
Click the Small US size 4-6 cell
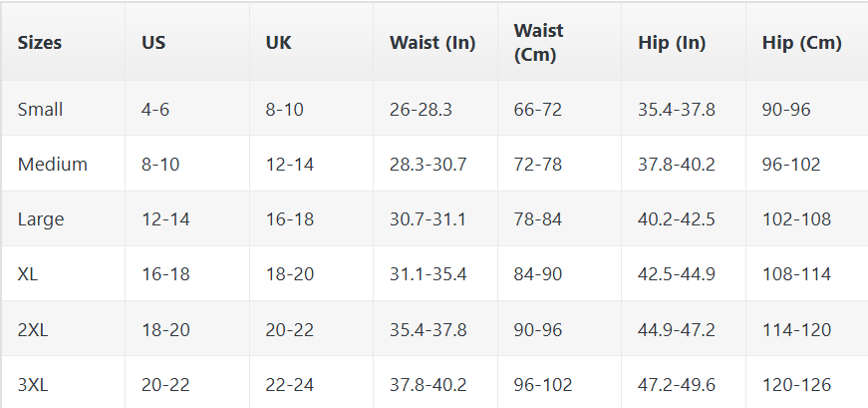click(x=155, y=109)
